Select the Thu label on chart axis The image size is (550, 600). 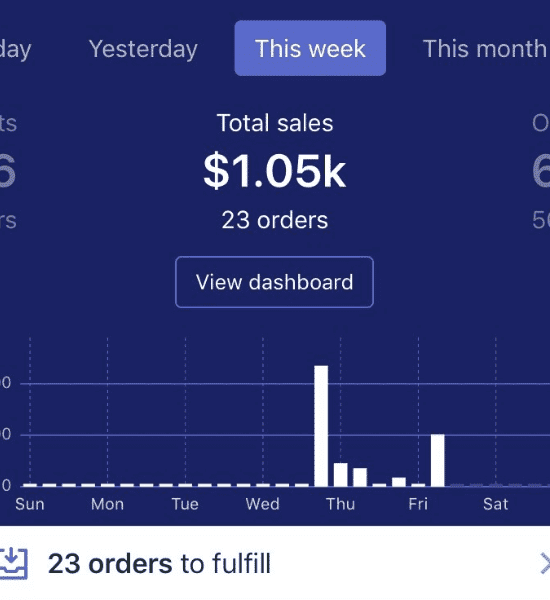click(340, 504)
